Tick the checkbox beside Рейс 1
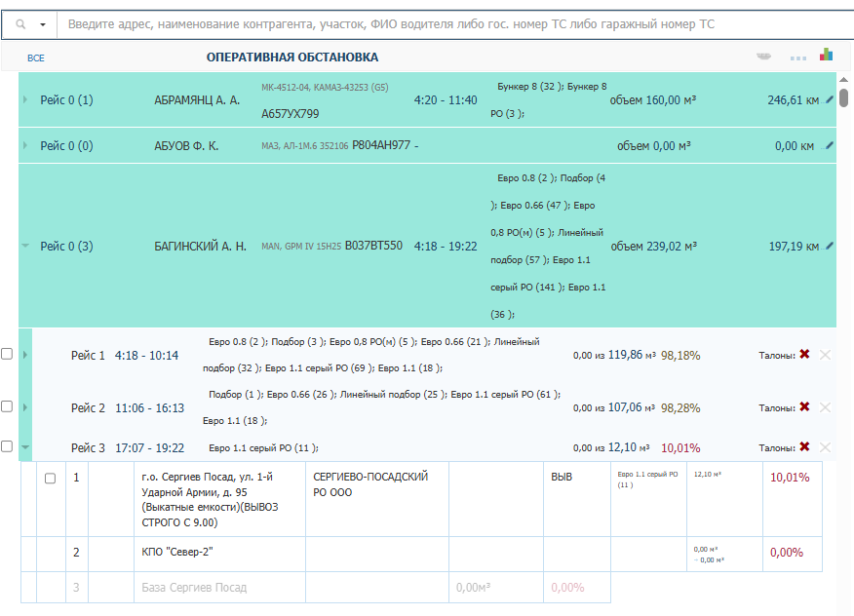The height and width of the screenshot is (616, 854). [7, 355]
